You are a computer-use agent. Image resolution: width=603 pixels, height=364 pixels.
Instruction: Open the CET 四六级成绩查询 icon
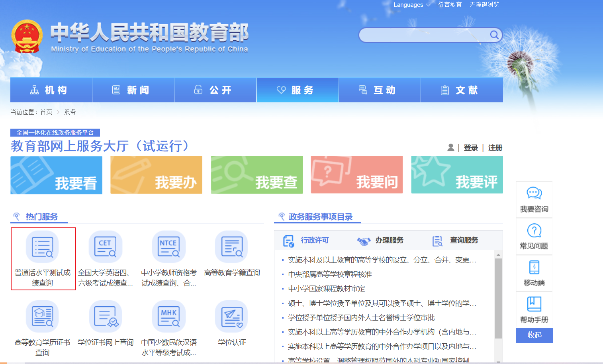point(106,247)
